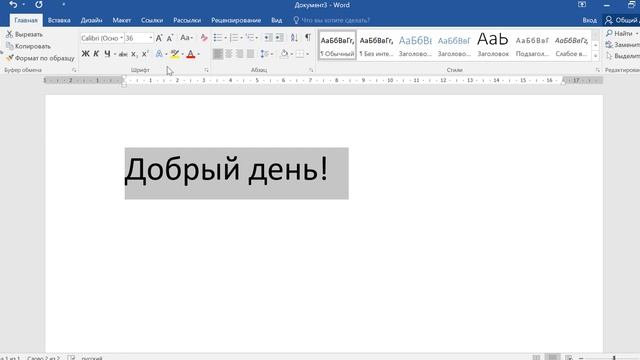Apply large Заголовок title style
This screenshot has height=360, width=640.
pyautogui.click(x=493, y=45)
